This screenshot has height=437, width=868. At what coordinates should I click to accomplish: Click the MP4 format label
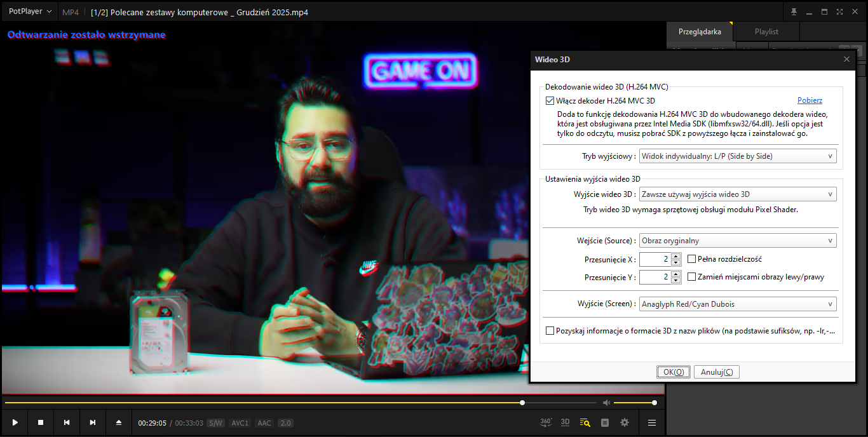(71, 12)
